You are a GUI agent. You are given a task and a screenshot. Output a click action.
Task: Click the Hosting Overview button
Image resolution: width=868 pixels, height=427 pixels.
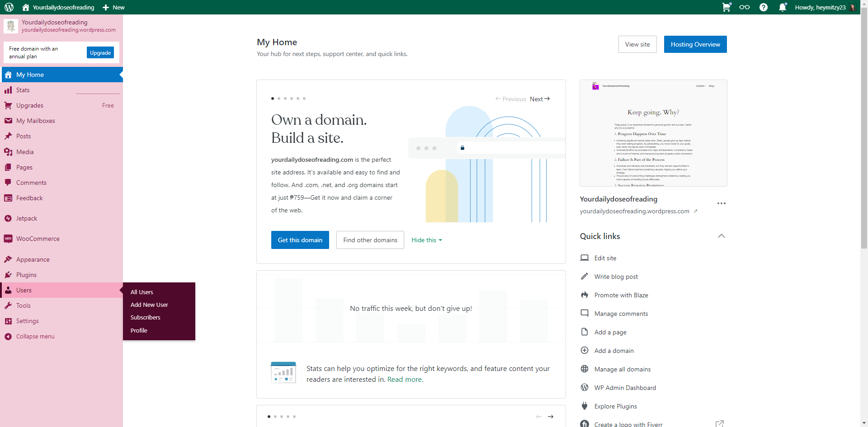coord(695,44)
